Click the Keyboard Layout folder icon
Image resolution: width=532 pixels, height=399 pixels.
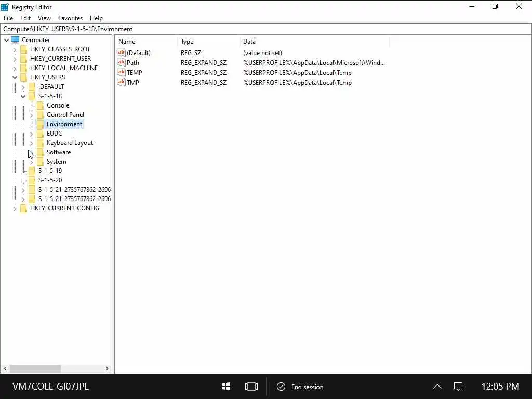(40, 143)
